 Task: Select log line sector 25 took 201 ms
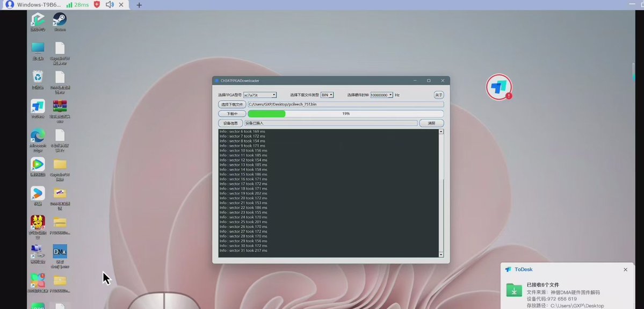click(x=243, y=222)
